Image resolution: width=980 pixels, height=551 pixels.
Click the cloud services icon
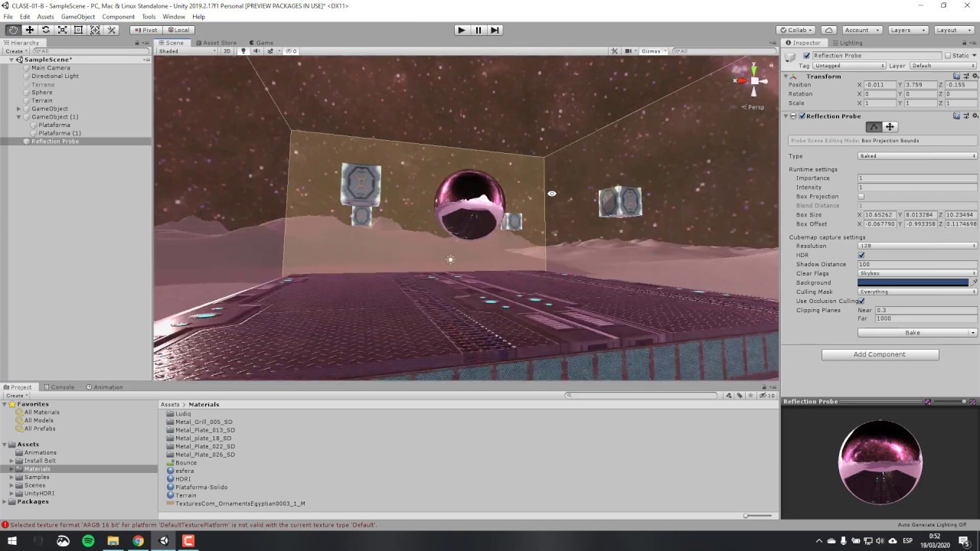click(828, 30)
